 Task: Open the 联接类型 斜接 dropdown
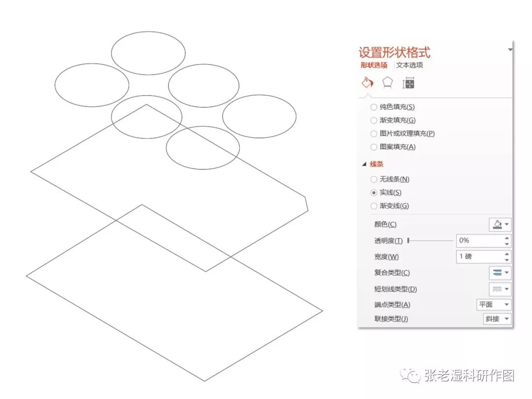point(498,319)
